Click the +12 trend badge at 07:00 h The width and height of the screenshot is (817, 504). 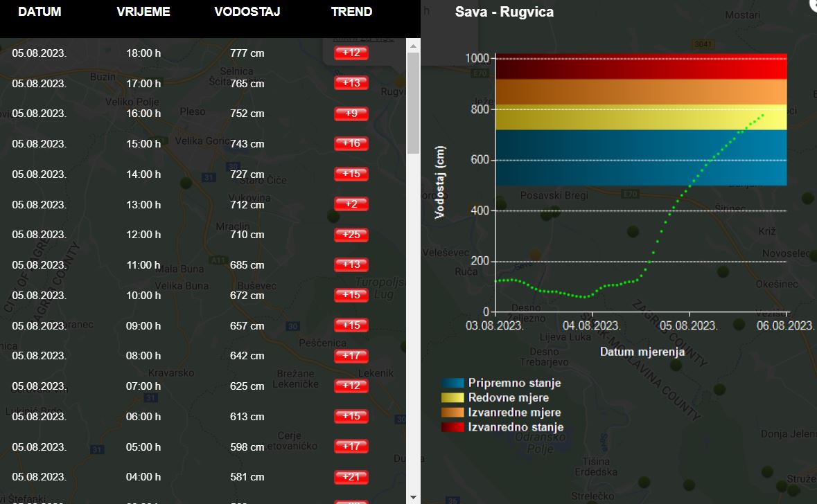(x=351, y=386)
